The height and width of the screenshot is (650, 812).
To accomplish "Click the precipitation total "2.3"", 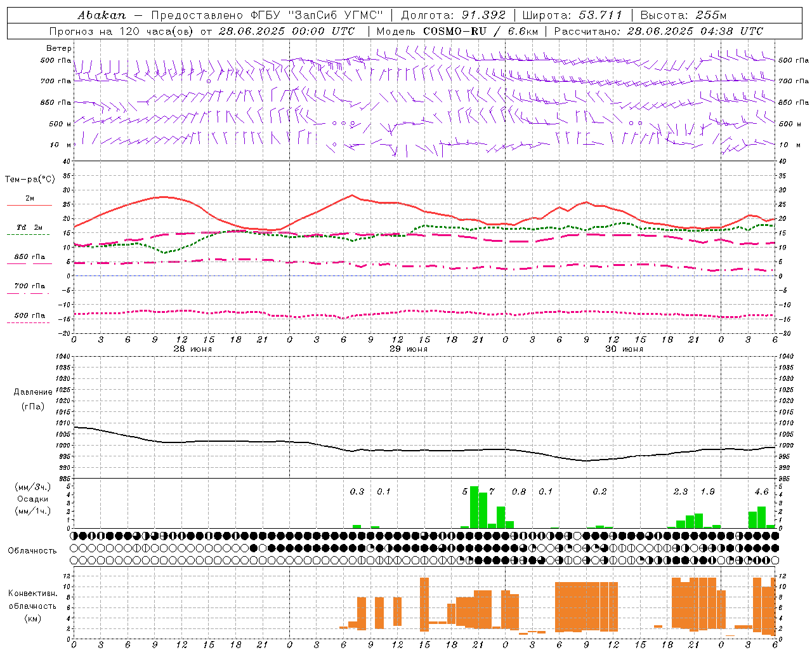I will [x=680, y=491].
